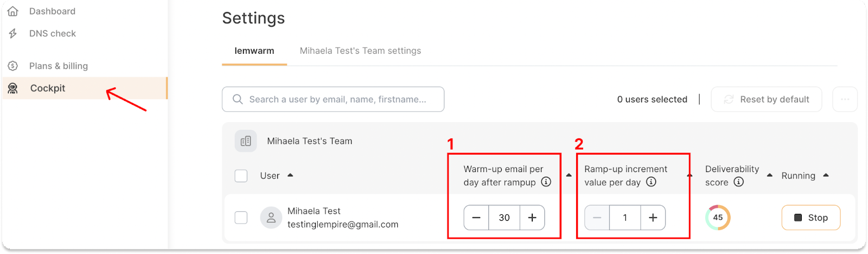
Task: Click info icon beside Ramp-up increment value
Action: [x=651, y=182]
